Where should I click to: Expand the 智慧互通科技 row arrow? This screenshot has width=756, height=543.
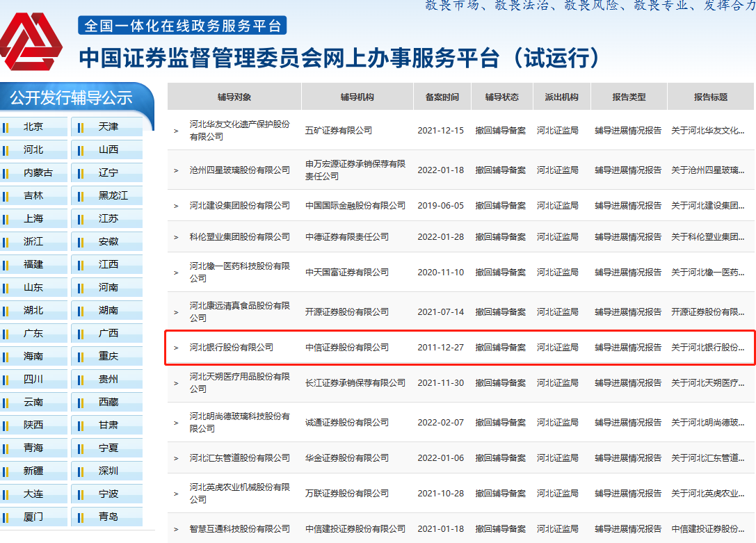[176, 530]
